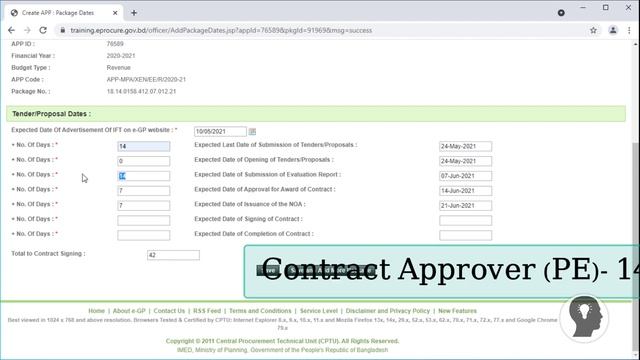This screenshot has width=640, height=360.
Task: Open Terms and Conditions link
Action: [x=260, y=311]
